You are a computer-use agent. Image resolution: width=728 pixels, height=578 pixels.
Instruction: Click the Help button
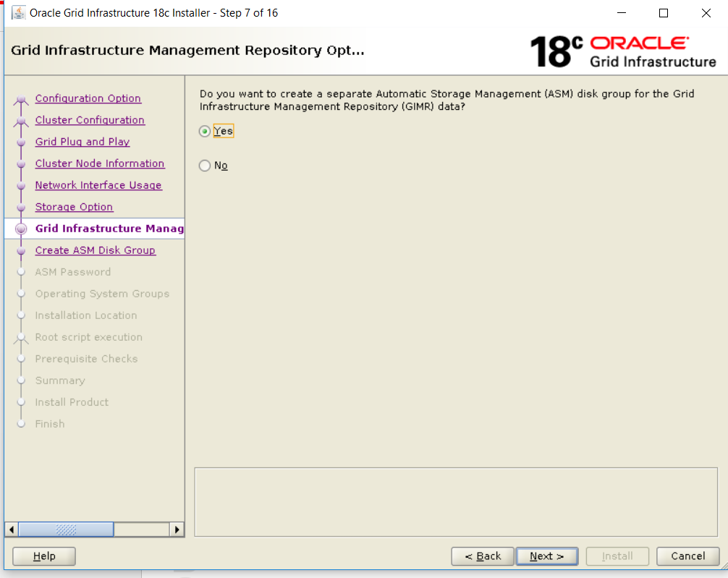pyautogui.click(x=44, y=556)
